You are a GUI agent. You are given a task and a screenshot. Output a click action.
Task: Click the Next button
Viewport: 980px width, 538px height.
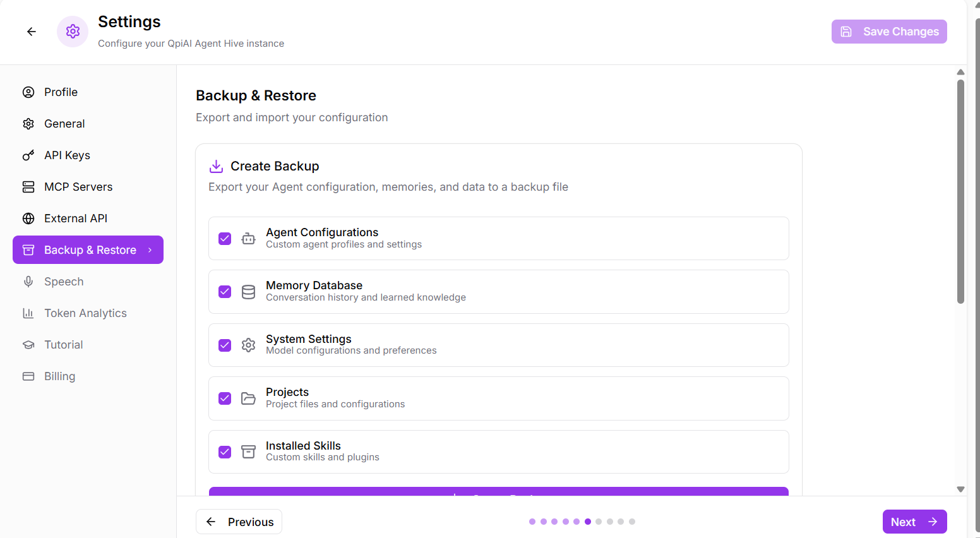[914, 522]
